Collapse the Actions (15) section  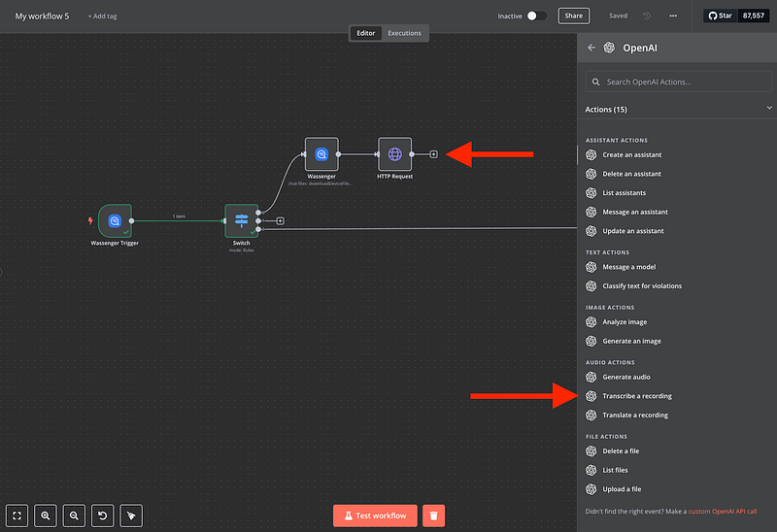pos(769,109)
